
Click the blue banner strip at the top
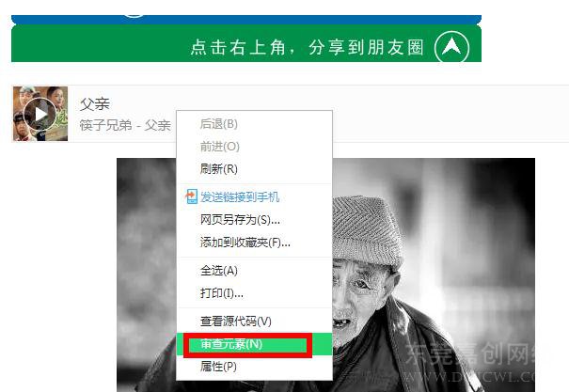246,19
